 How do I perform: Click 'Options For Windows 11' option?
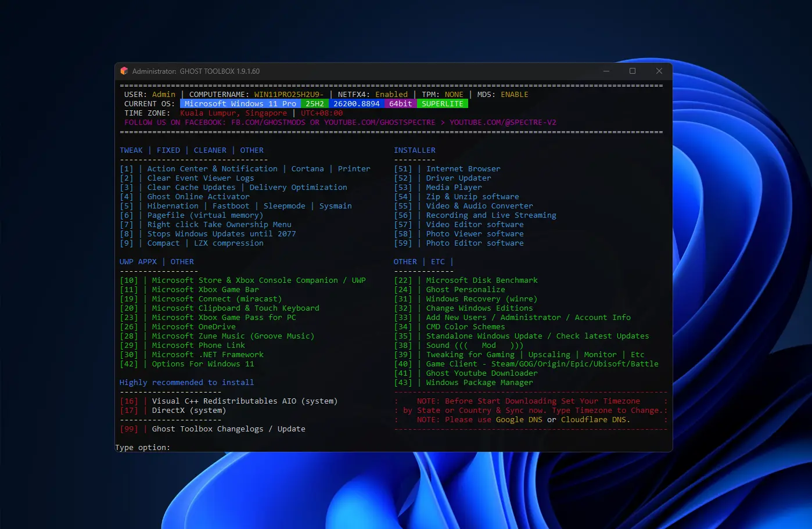203,364
